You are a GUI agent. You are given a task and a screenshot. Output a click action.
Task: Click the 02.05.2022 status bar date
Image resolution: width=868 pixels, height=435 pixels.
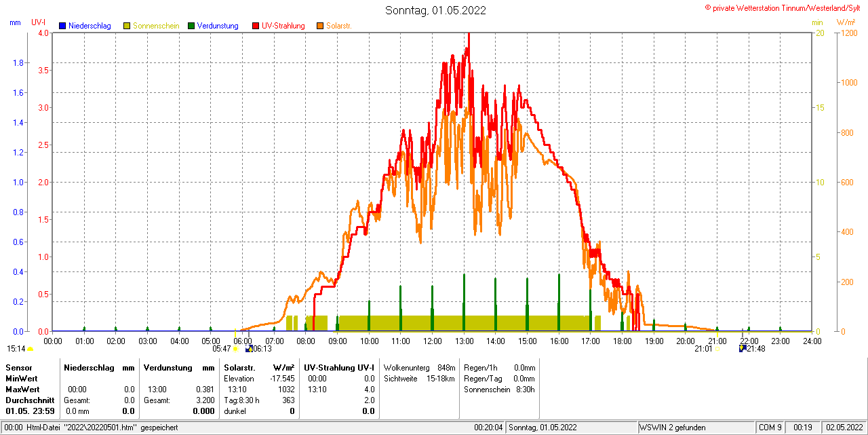pyautogui.click(x=843, y=428)
